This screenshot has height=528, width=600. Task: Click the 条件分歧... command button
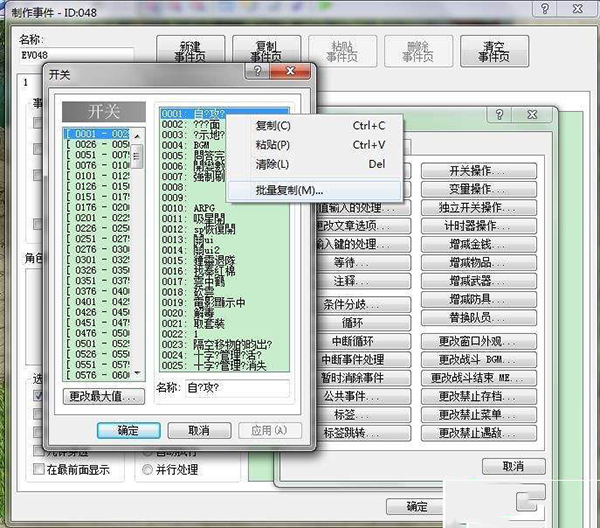(363, 304)
